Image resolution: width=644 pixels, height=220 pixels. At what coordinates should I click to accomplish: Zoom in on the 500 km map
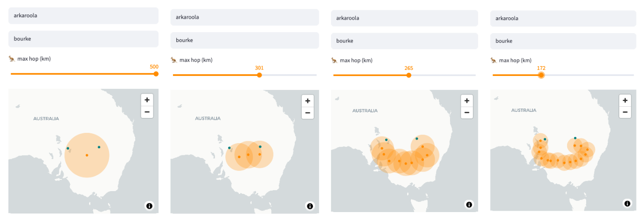click(x=147, y=100)
